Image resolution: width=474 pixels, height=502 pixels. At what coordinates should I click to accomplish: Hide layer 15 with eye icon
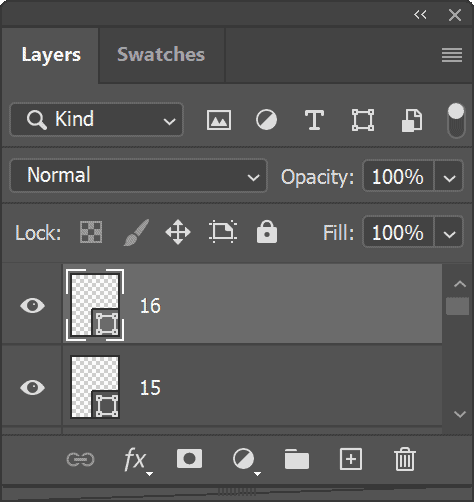coord(32,387)
